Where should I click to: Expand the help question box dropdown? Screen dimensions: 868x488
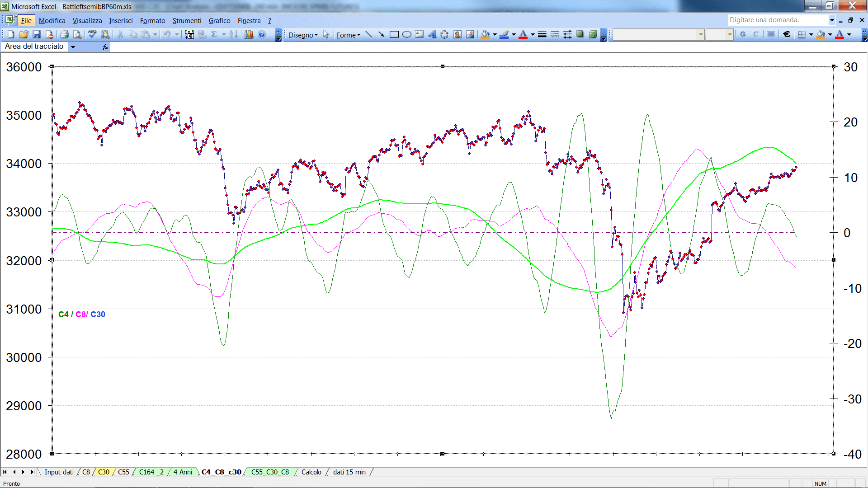coord(832,20)
